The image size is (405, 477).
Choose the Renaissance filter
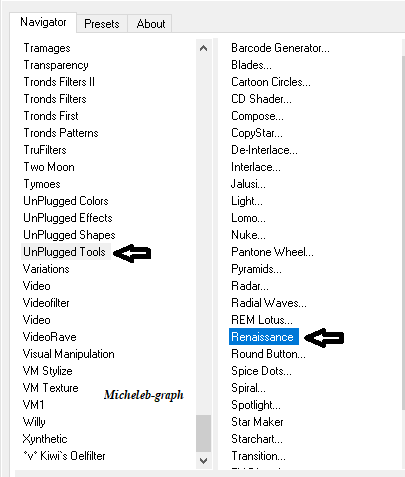coord(264,337)
